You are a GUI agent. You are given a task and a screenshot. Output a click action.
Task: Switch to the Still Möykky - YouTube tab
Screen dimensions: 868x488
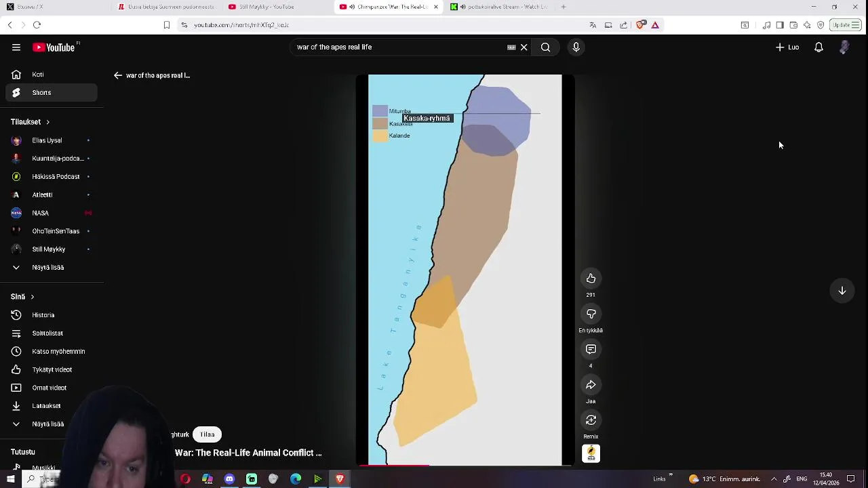(x=277, y=7)
